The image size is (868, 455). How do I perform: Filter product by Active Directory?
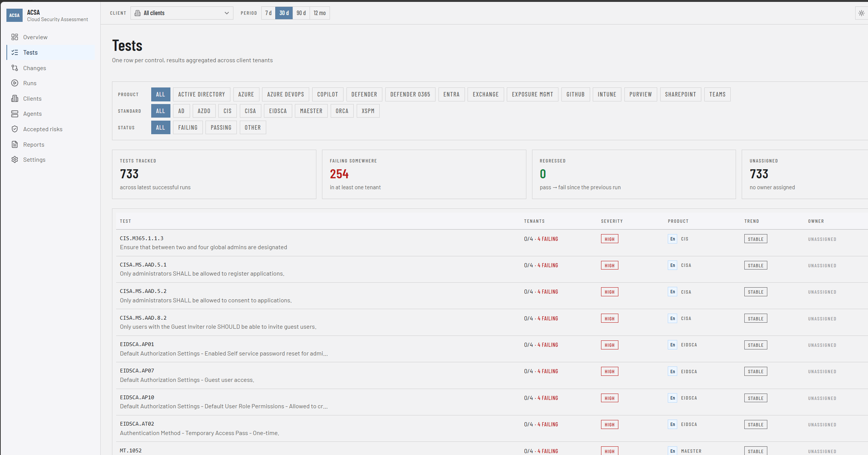[x=202, y=94]
